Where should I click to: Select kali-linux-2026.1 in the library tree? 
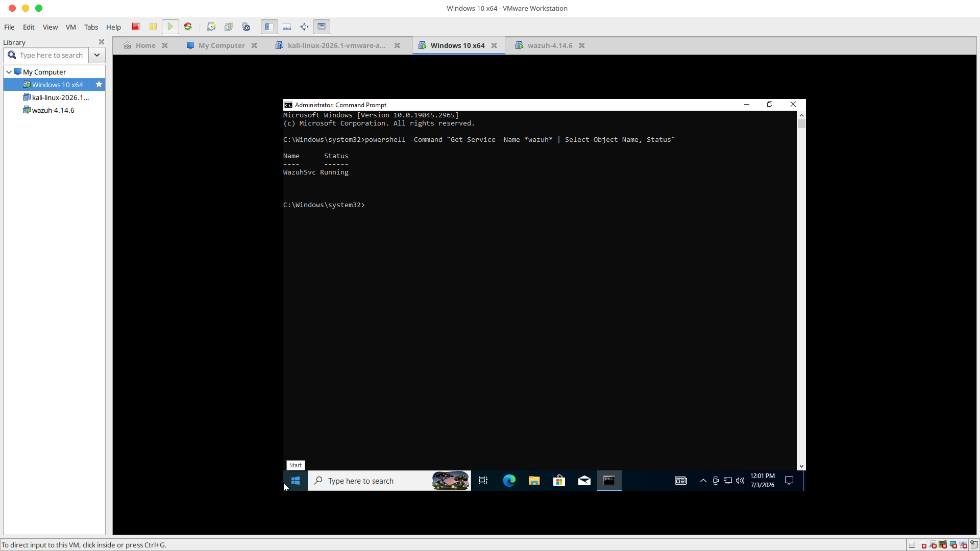(x=56, y=97)
